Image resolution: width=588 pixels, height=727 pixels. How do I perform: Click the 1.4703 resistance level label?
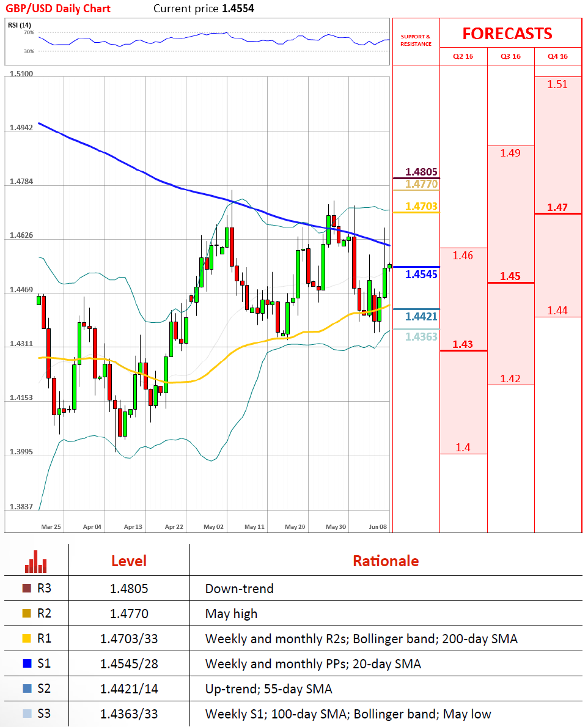click(x=421, y=206)
